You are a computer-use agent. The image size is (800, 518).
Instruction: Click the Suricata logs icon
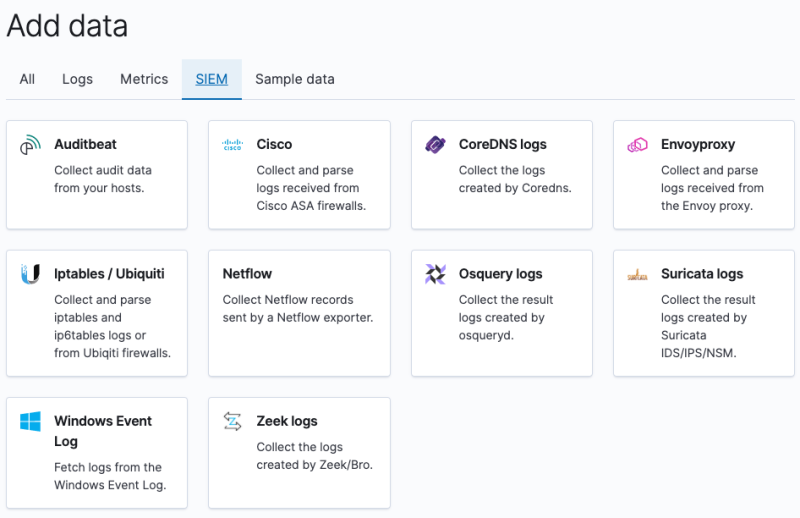(x=637, y=275)
